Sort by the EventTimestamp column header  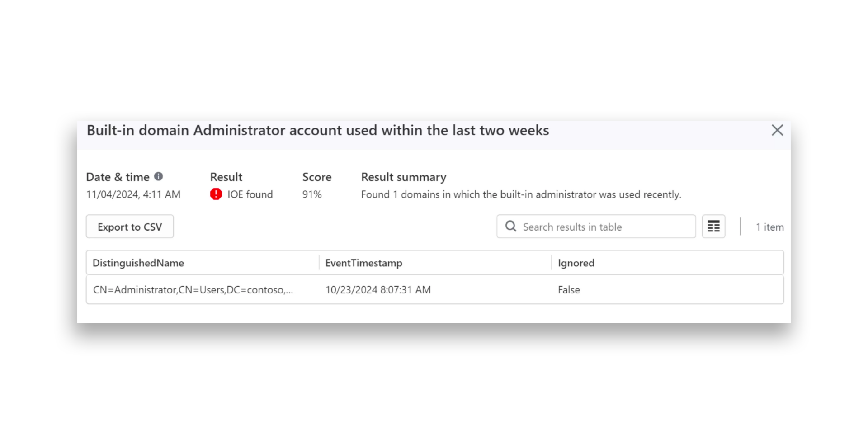[363, 263]
